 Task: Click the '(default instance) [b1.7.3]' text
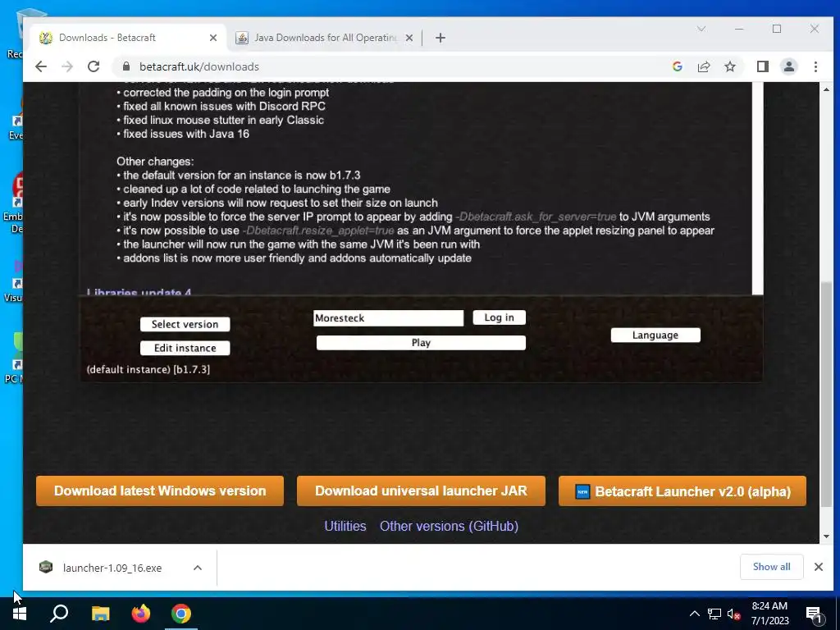[148, 370]
